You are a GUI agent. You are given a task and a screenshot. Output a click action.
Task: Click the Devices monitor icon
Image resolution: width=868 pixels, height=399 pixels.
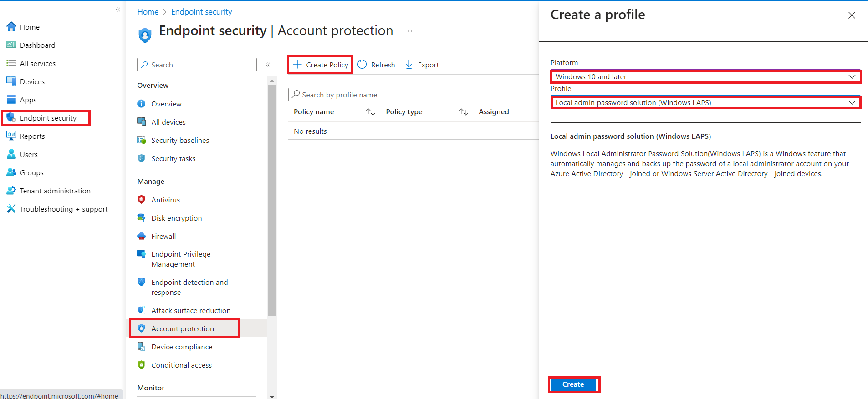pyautogui.click(x=11, y=81)
